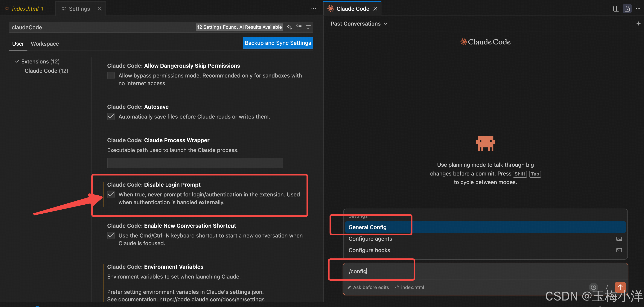Click the sparkle AI settings icon
The height and width of the screenshot is (307, 644).
pyautogui.click(x=290, y=27)
